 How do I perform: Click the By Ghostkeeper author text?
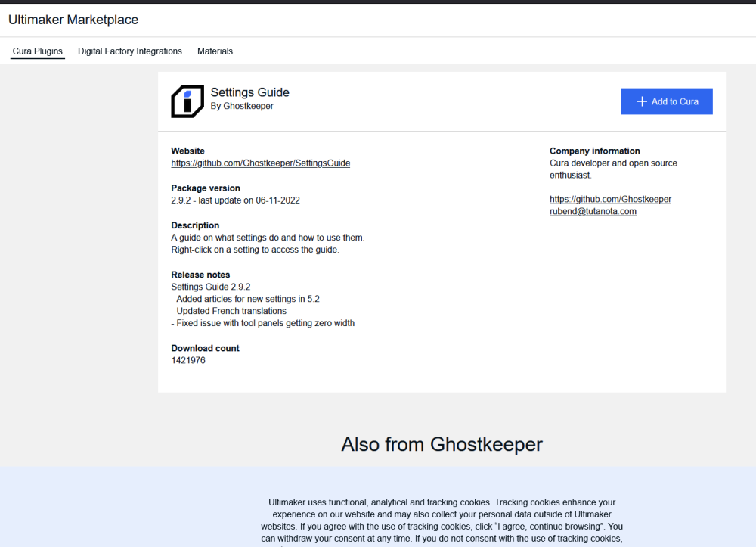242,106
